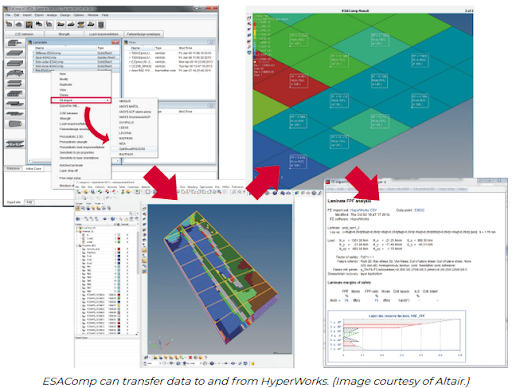This screenshot has height=388, width=512.
Task: Click the save disk icon in ESAComp toolbar
Action: coord(29,24)
